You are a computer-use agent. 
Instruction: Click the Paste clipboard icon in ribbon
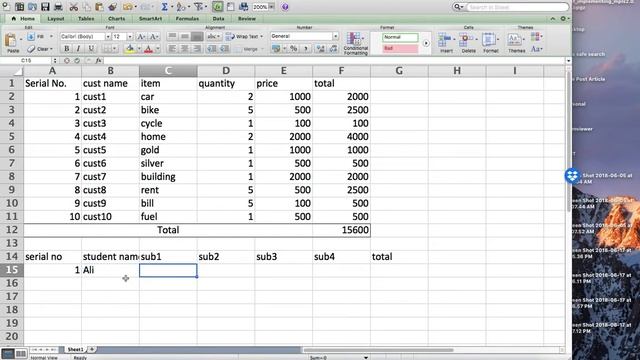(11, 41)
